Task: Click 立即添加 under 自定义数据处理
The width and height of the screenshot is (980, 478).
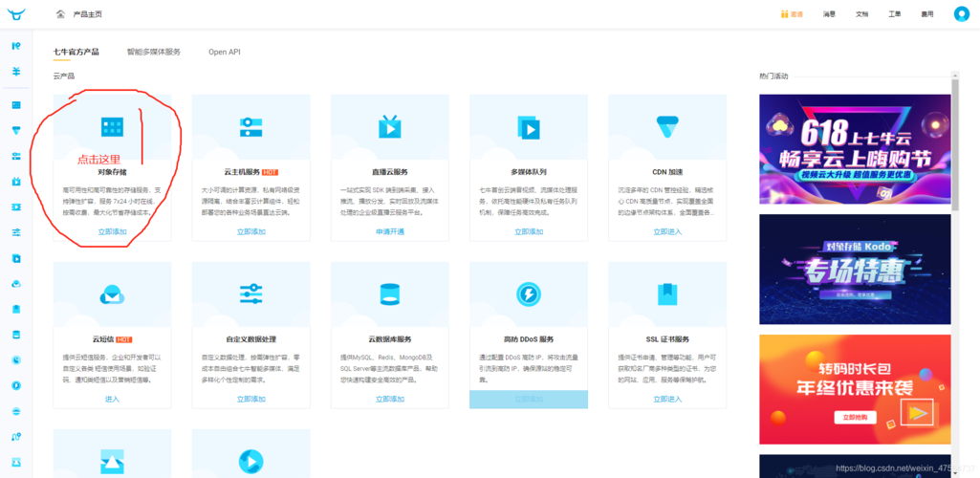Action: coord(250,399)
